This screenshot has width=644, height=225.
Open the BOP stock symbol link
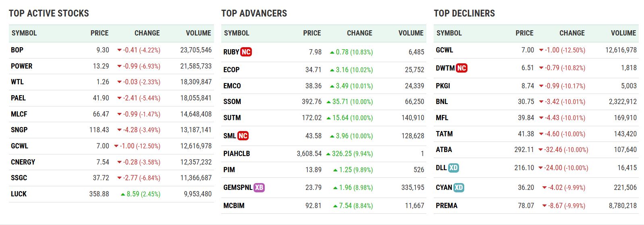tap(17, 50)
